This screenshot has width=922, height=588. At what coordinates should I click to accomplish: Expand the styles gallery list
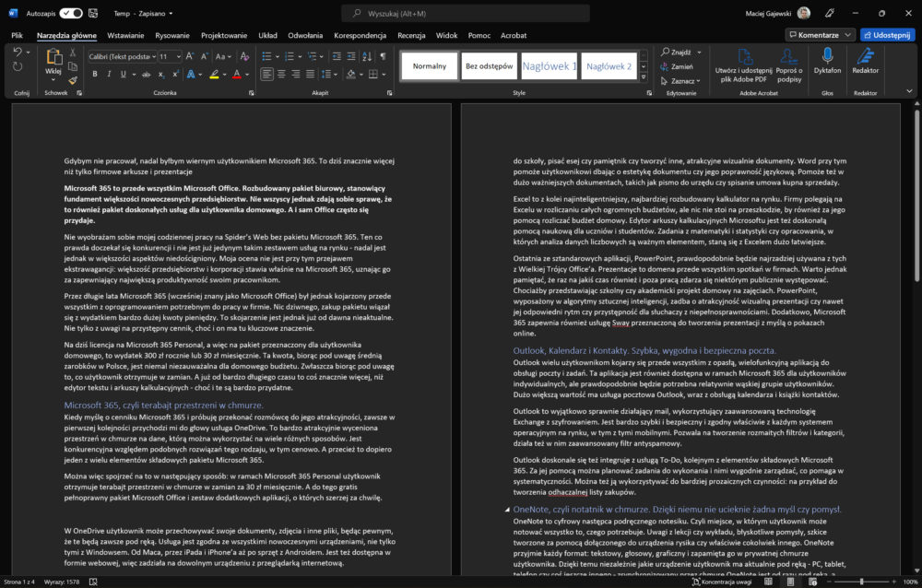tap(644, 77)
